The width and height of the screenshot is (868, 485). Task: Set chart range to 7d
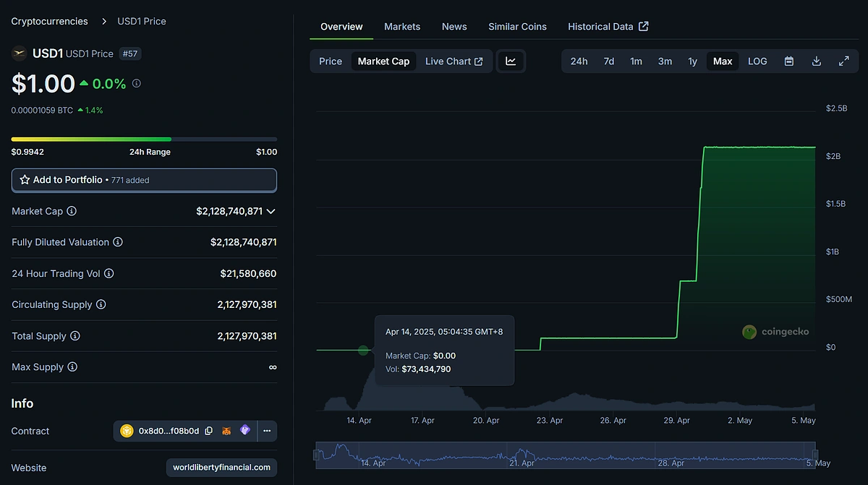click(x=609, y=61)
